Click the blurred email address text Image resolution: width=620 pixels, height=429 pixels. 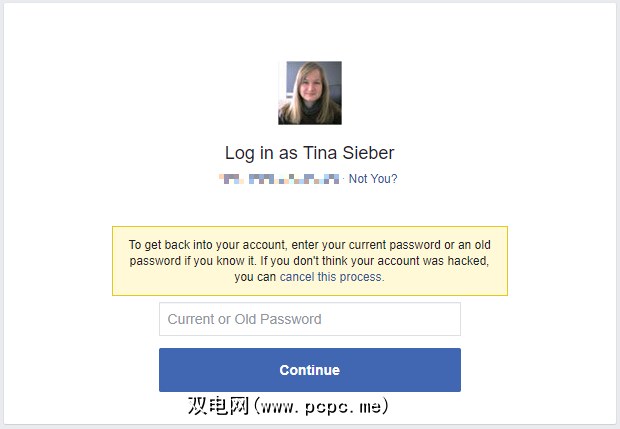[x=280, y=179]
